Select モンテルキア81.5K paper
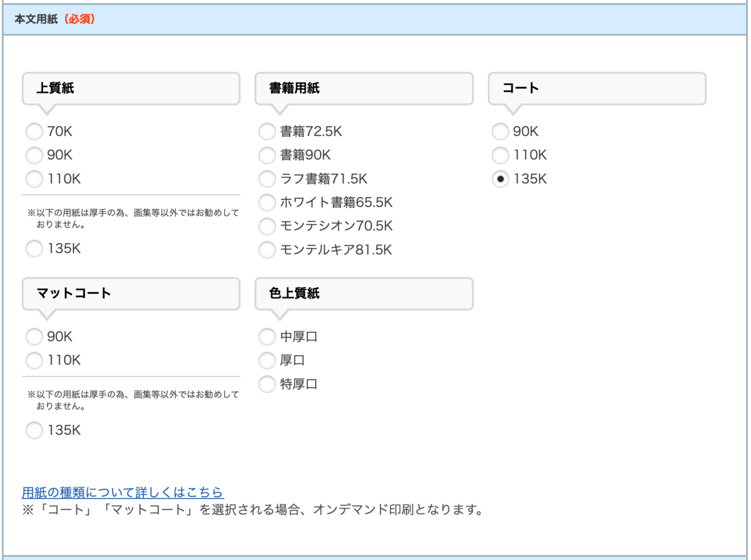The height and width of the screenshot is (560, 751). point(266,249)
